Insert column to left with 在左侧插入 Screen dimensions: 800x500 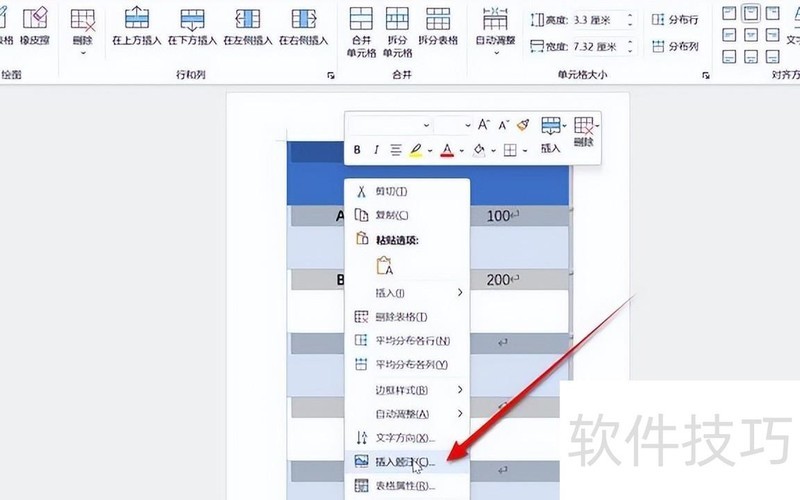click(248, 26)
